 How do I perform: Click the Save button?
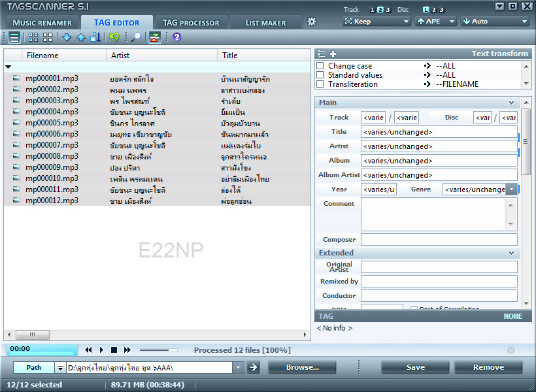(x=415, y=367)
